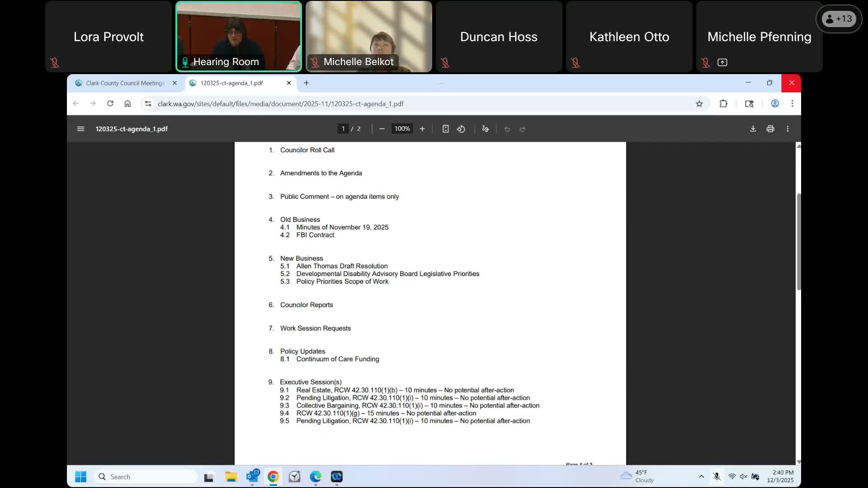Open a new browser tab
The image size is (868, 488).
pos(307,83)
